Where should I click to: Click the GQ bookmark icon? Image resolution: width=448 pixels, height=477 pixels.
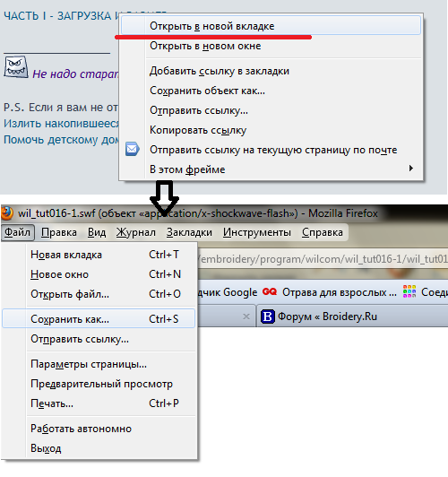click(x=270, y=291)
